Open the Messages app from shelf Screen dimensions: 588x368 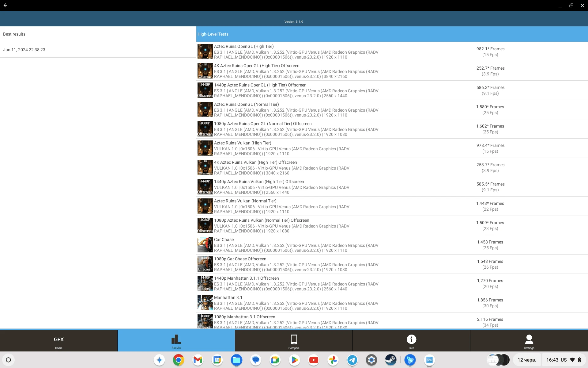pos(256,360)
